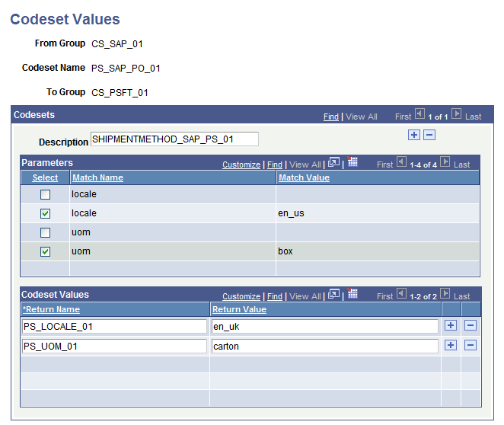Uncheck the locale en_us checkbox
The height and width of the screenshot is (425, 504).
coord(46,213)
